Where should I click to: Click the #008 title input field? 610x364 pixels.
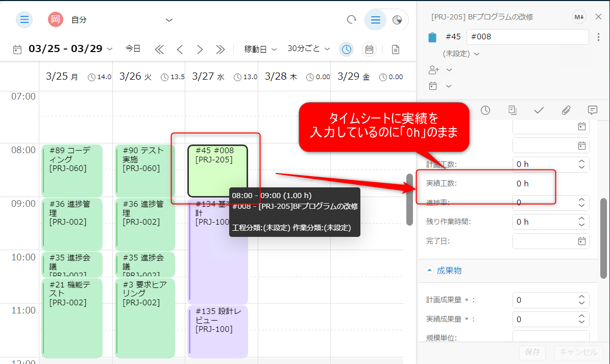click(527, 37)
